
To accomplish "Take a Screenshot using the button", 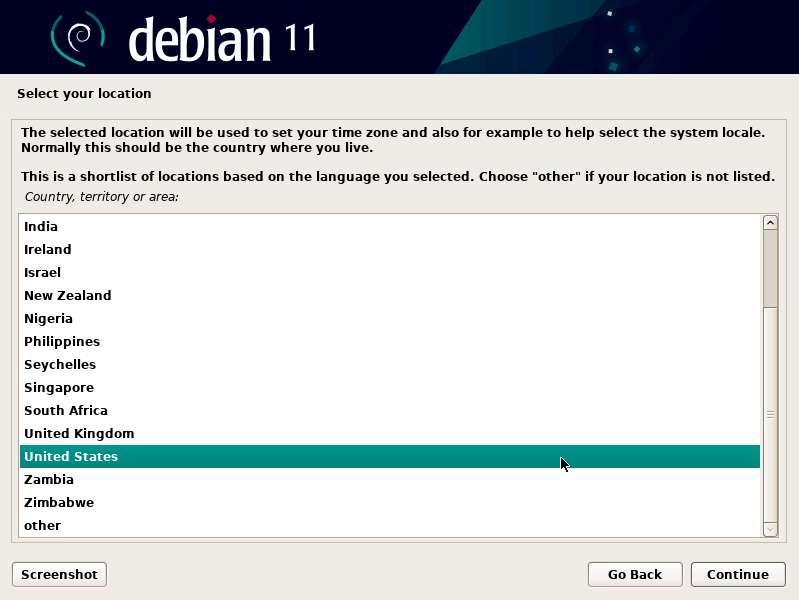I will click(59, 574).
